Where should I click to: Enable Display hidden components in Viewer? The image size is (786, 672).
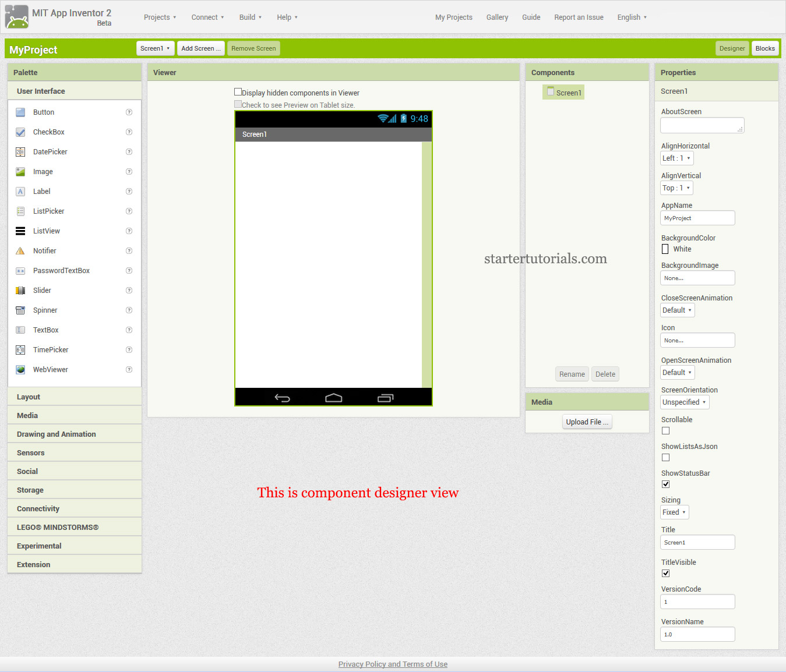(238, 91)
